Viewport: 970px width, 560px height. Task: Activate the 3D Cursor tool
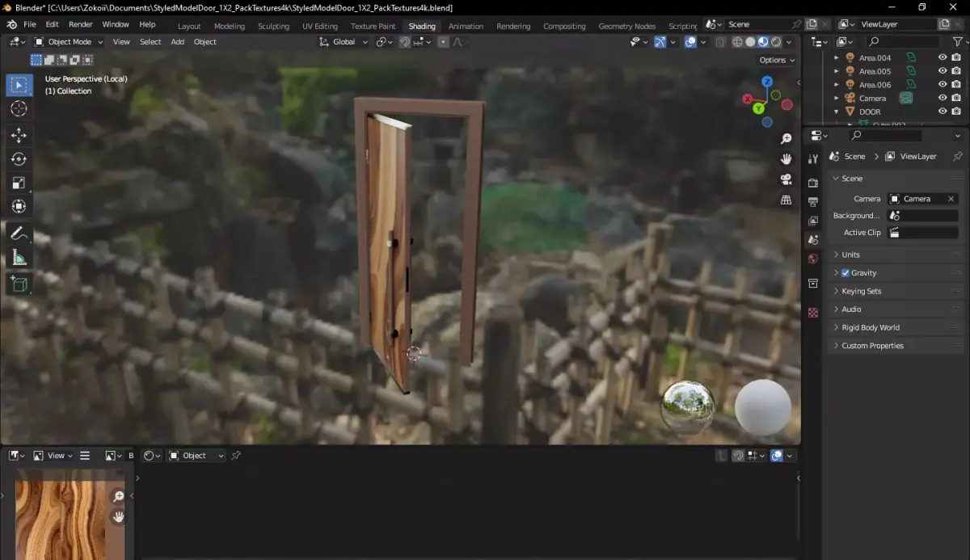(19, 109)
